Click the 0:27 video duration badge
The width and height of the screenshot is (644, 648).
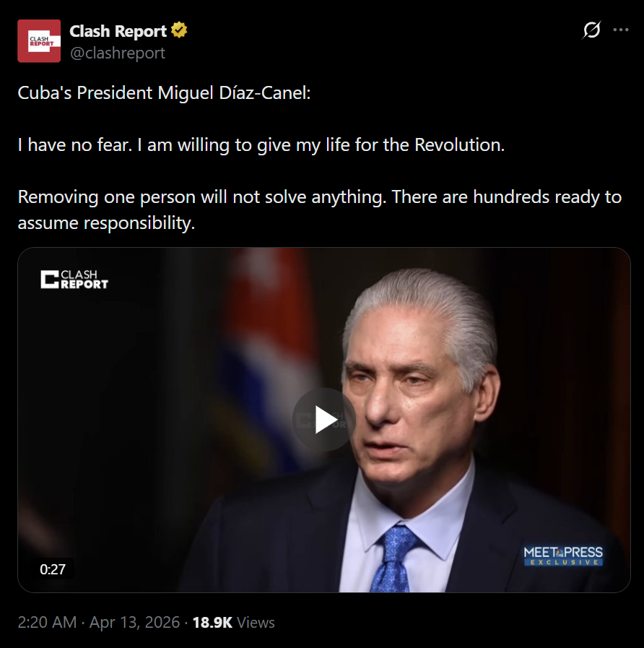(x=53, y=569)
